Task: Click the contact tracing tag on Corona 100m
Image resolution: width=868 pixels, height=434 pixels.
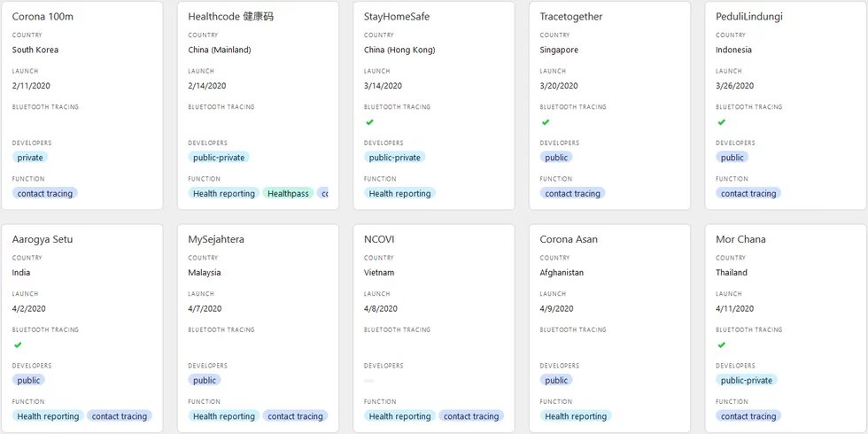Action: click(x=45, y=193)
